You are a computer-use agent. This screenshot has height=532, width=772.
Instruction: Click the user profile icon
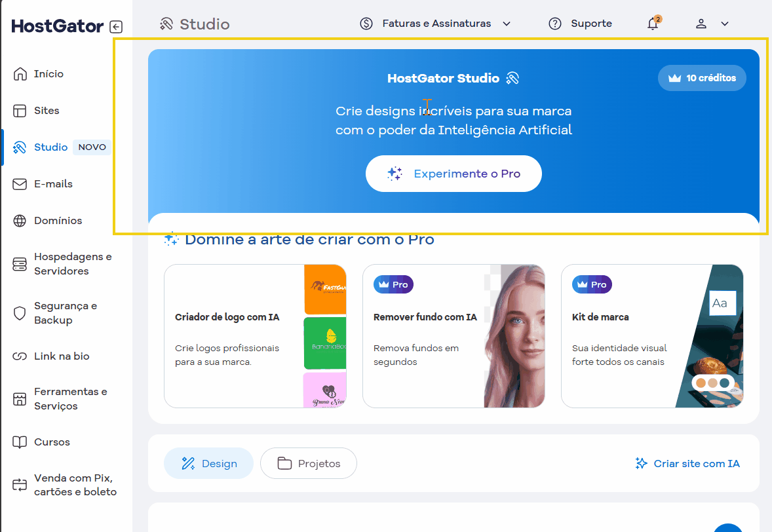(x=701, y=24)
